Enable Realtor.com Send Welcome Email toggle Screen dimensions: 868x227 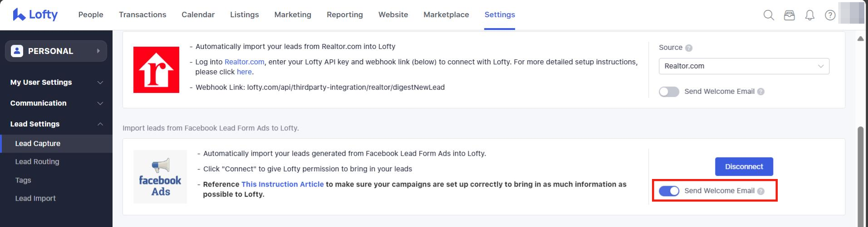coord(669,92)
